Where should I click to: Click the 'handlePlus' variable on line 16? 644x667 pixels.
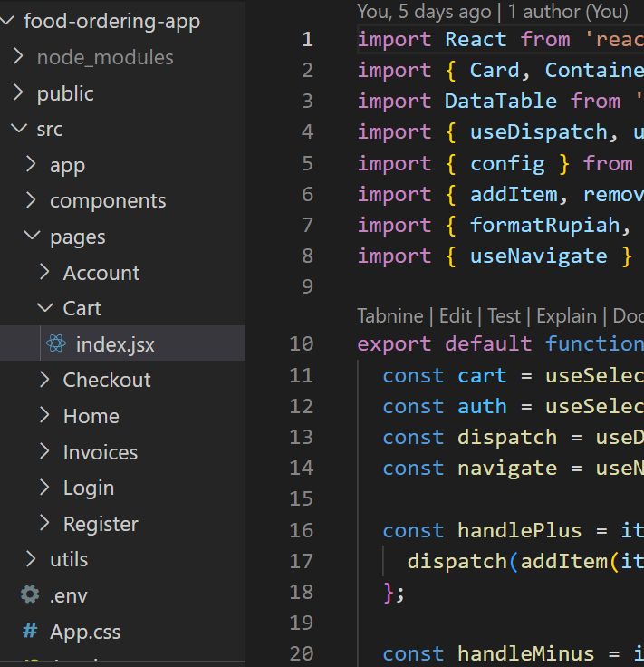point(519,531)
